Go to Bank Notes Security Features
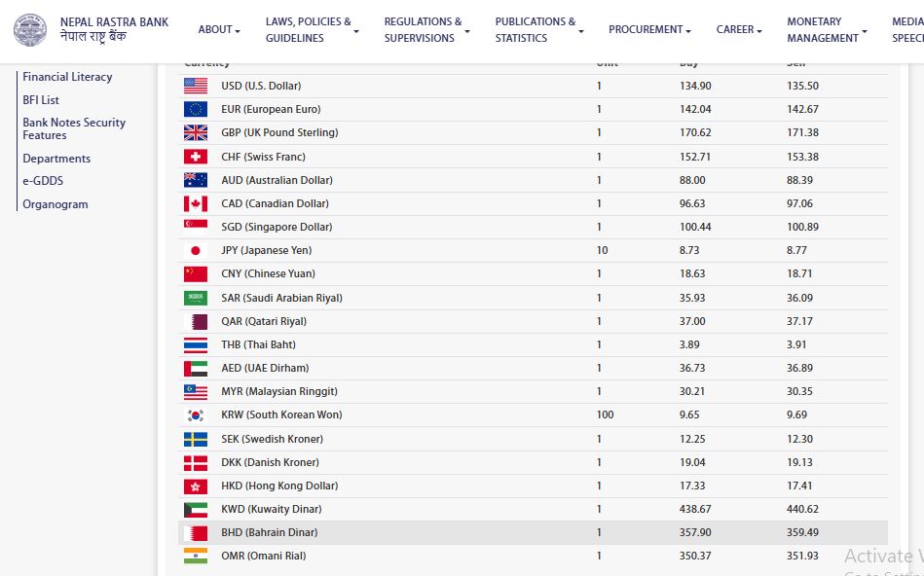 [74, 128]
